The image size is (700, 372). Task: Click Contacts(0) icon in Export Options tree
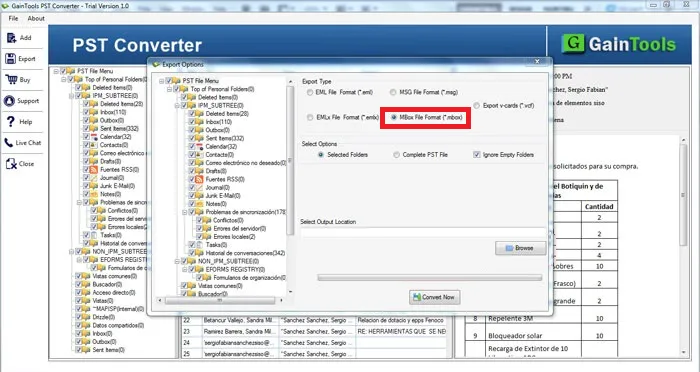(200, 155)
